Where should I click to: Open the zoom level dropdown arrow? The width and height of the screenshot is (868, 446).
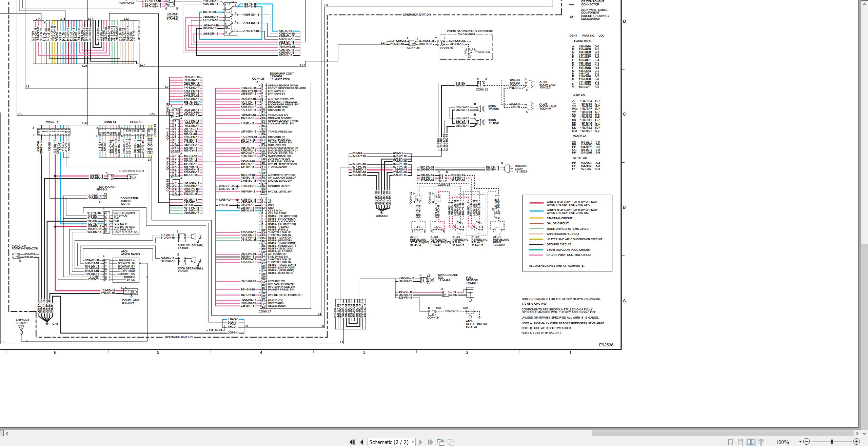[800, 442]
